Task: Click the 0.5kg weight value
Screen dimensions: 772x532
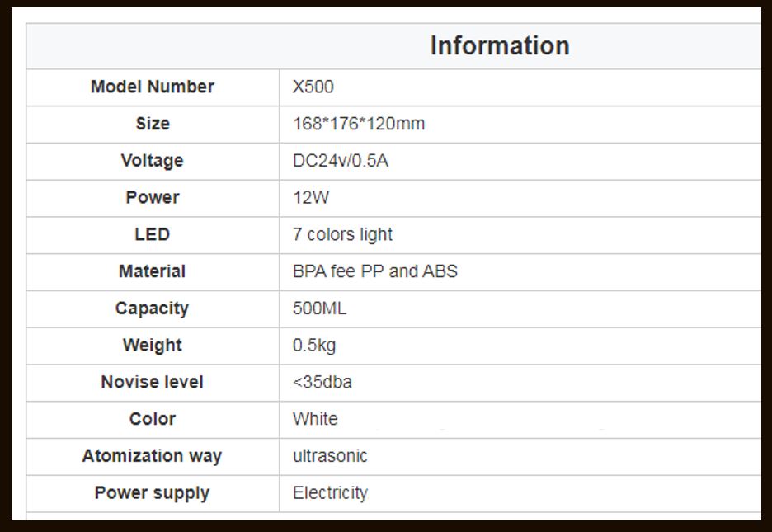Action: 314,346
